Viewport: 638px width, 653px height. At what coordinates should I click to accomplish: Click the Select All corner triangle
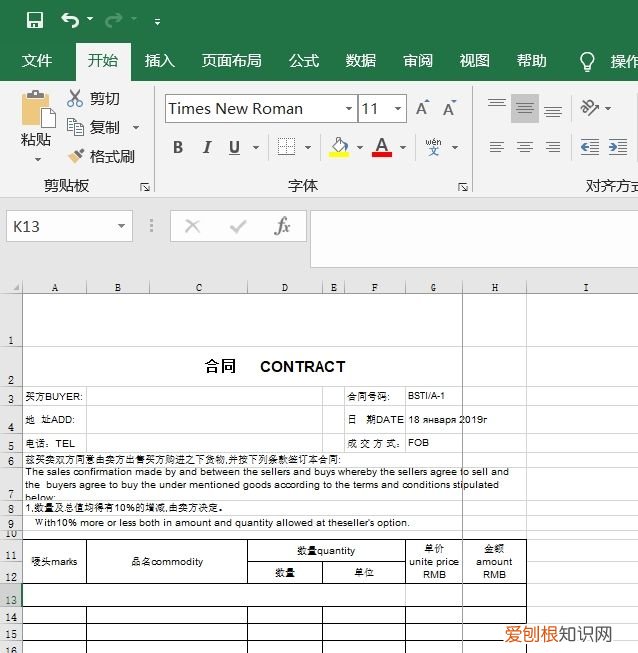15,287
